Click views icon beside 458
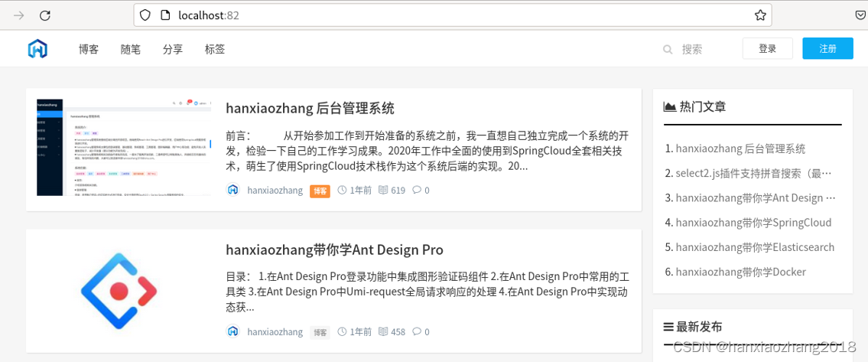 coord(383,331)
